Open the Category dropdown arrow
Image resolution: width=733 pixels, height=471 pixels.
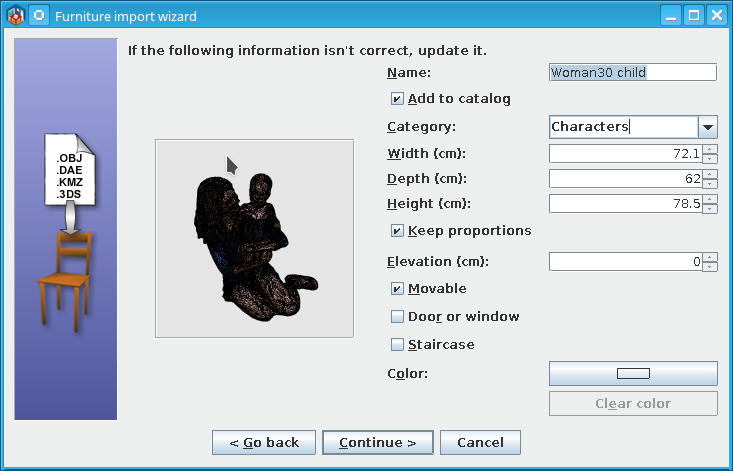pyautogui.click(x=708, y=127)
